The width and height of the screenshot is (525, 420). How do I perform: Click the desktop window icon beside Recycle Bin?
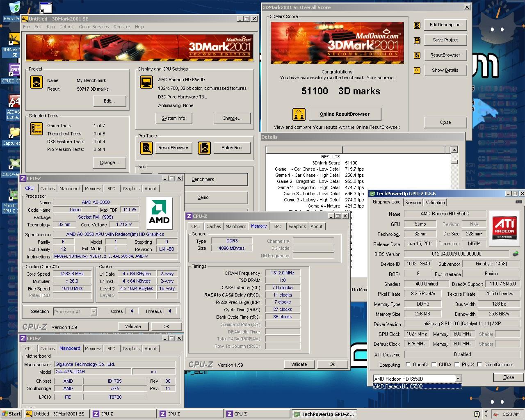click(x=46, y=7)
